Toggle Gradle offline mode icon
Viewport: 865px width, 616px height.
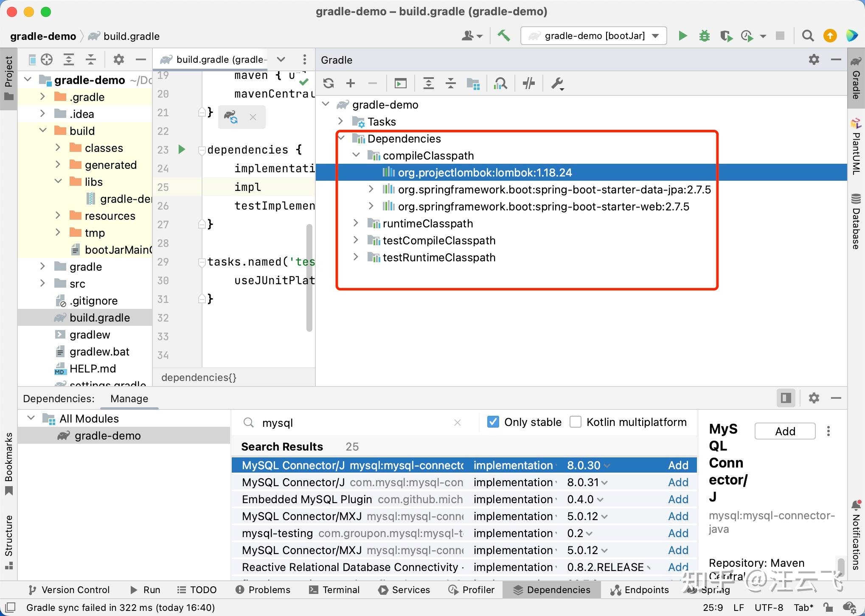[529, 84]
